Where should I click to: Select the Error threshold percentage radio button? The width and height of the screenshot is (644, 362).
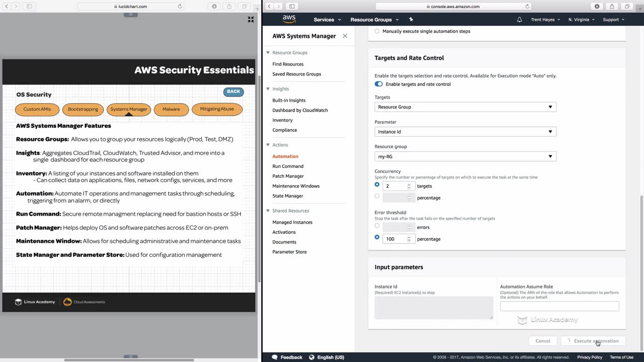click(x=377, y=237)
